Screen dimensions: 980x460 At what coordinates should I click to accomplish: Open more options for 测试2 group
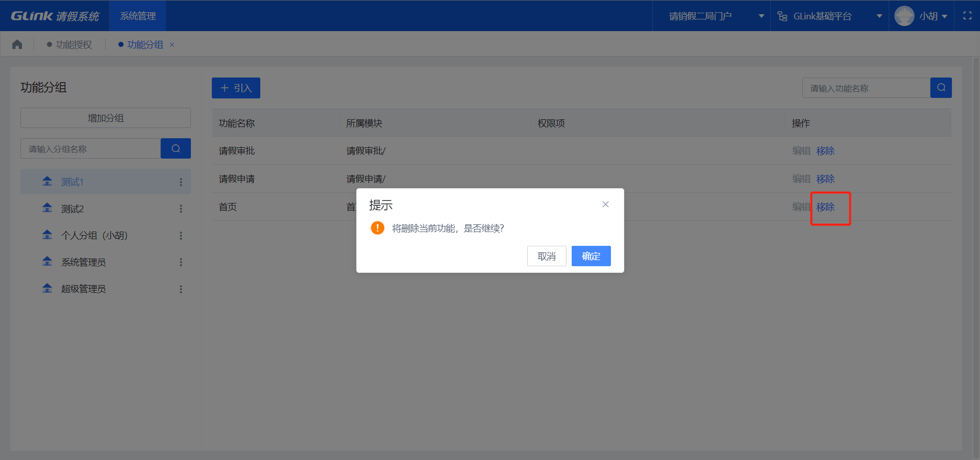181,209
